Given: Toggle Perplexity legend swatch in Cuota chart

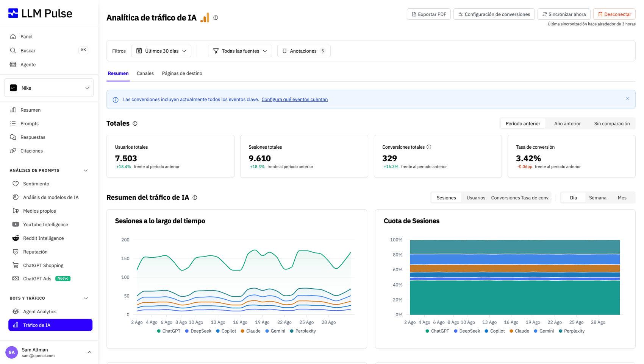Looking at the screenshot, I should (561, 331).
